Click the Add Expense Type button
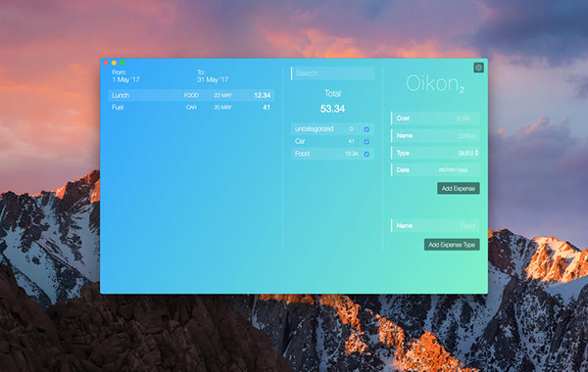This screenshot has width=588, height=372. (452, 245)
